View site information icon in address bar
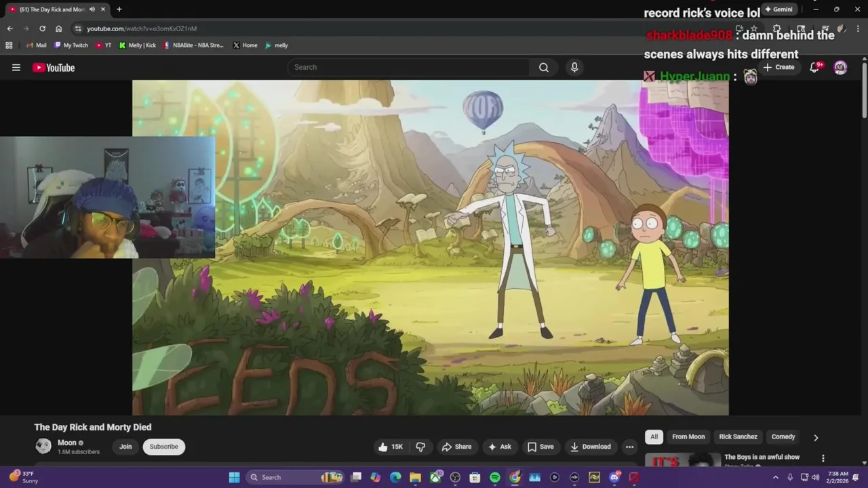 (x=78, y=28)
